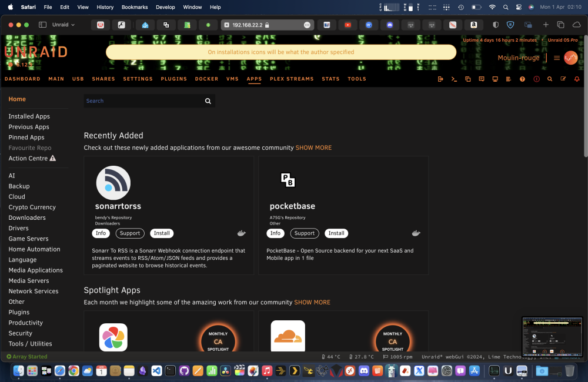The image size is (588, 382).
Task: Open the PLEX STREAMS tab
Action: coord(292,79)
